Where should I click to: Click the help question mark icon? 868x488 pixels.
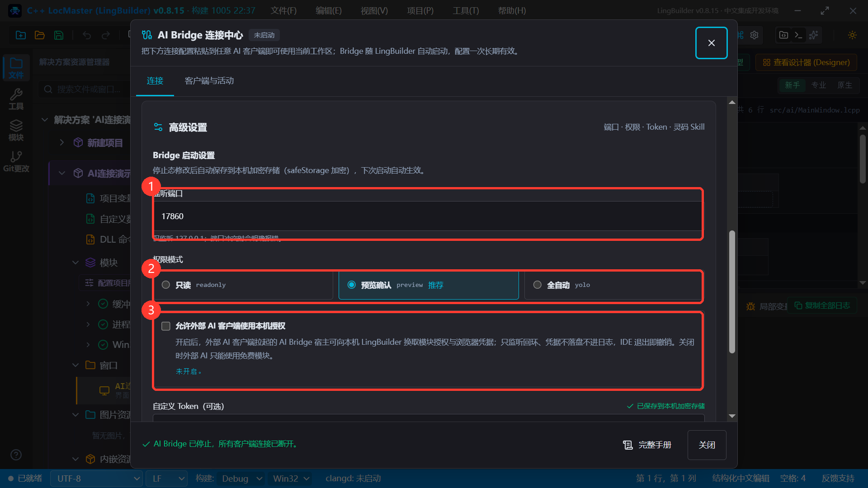[x=16, y=455]
